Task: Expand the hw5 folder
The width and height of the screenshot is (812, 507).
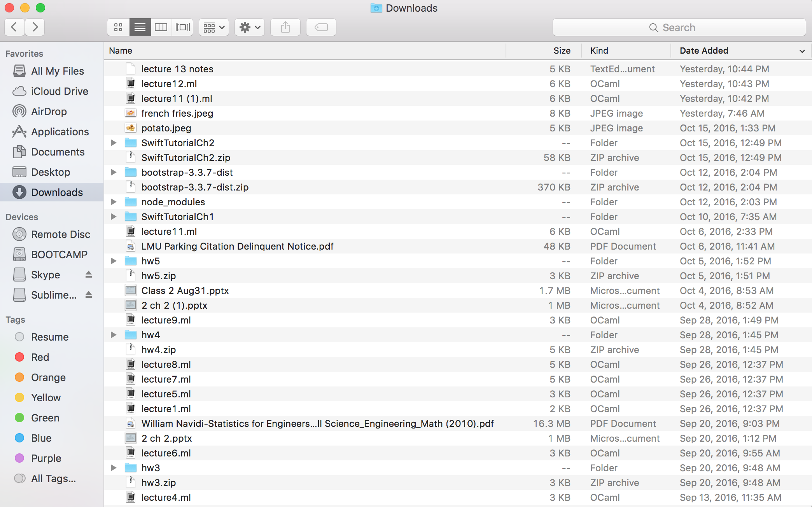Action: click(114, 261)
